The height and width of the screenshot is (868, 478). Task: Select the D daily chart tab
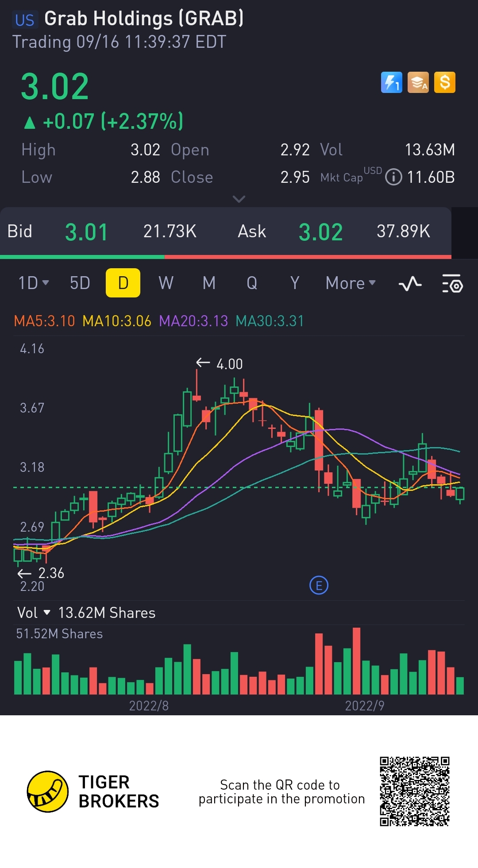point(123,283)
